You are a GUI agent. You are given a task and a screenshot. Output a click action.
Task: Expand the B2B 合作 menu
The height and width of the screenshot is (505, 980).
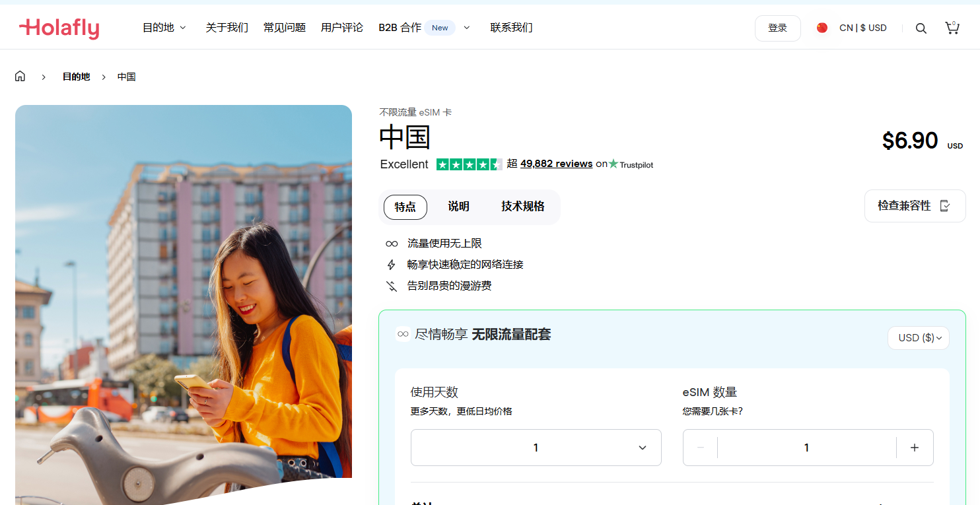(424, 28)
